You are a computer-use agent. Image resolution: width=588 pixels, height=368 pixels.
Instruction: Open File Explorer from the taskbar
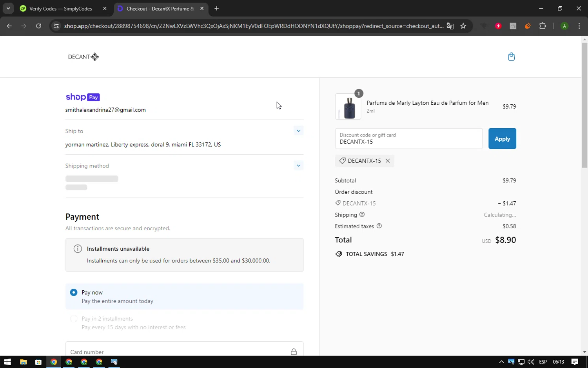point(23,362)
